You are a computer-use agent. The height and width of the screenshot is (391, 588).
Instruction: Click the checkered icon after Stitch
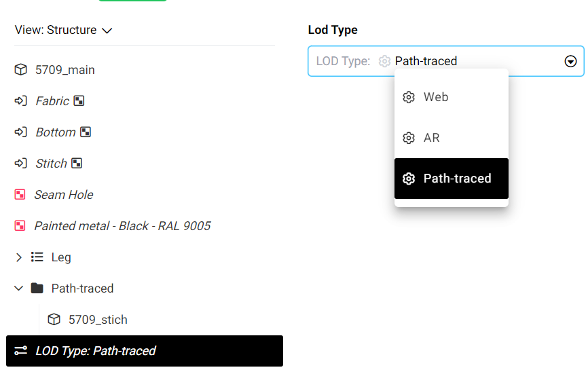click(x=77, y=164)
